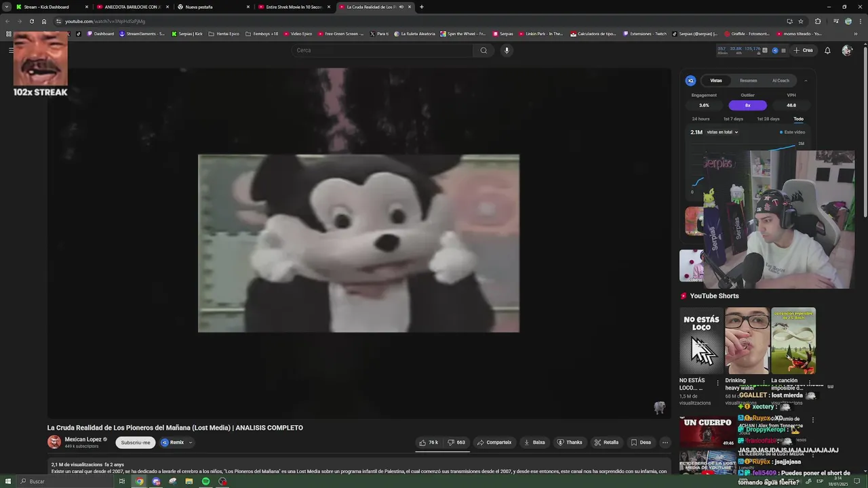Click into the Cerca search field
This screenshot has width=868, height=488.
tap(383, 50)
